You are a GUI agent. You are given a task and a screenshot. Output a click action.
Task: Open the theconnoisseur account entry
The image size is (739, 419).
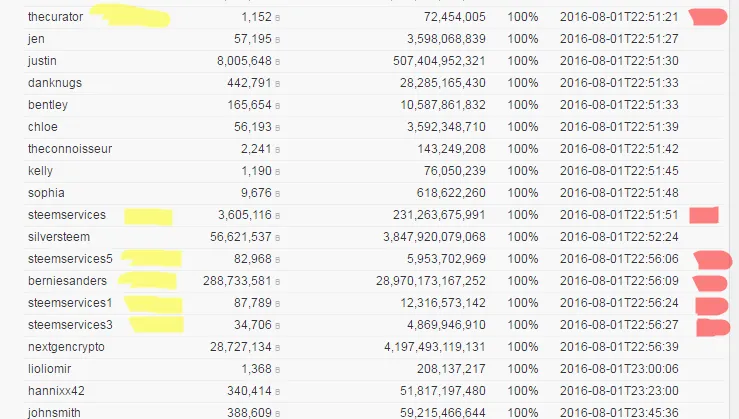click(x=70, y=149)
